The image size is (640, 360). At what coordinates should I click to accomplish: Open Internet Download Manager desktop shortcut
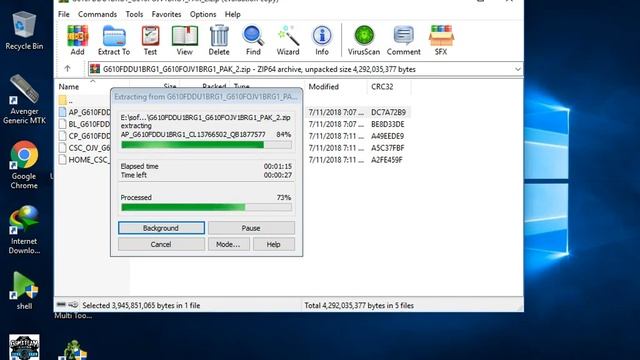point(24,230)
